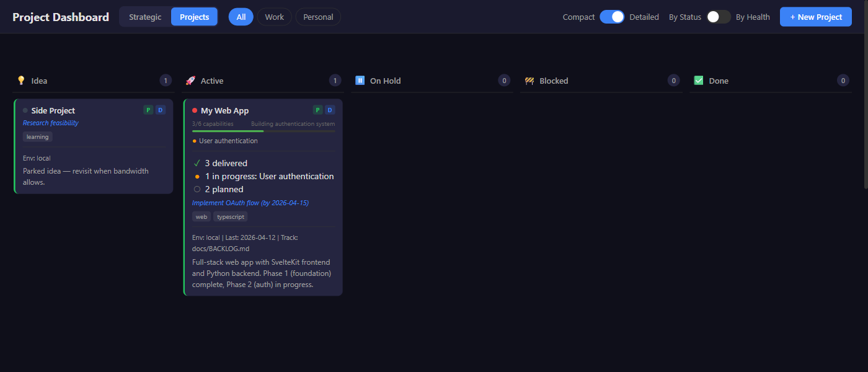Click the blue D badge on Side Project
The height and width of the screenshot is (372, 868).
tap(160, 109)
